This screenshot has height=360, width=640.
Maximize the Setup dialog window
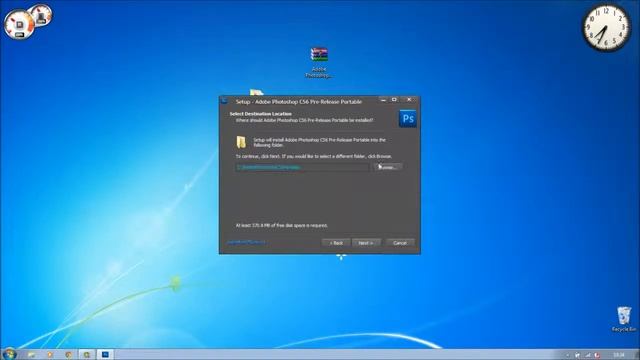pyautogui.click(x=394, y=100)
